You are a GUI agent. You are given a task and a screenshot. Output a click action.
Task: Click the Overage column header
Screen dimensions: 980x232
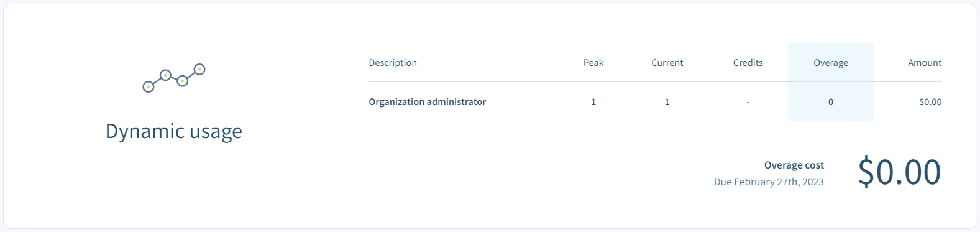point(831,63)
